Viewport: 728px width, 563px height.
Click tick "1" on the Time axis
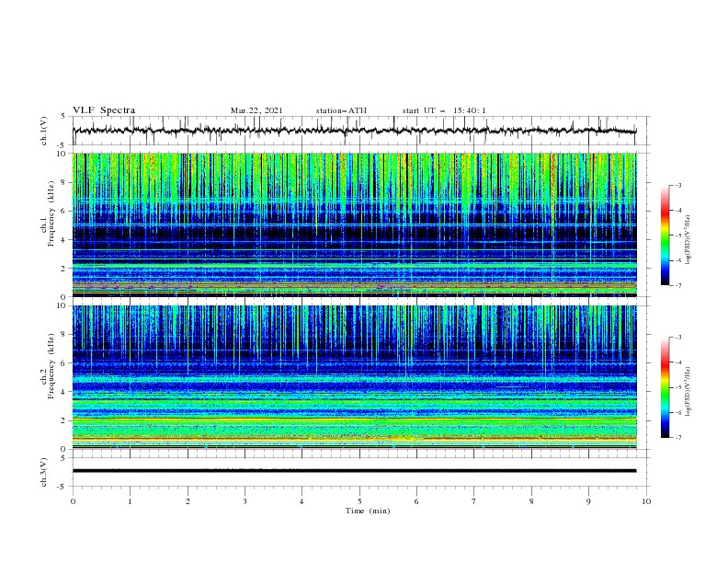coord(130,501)
